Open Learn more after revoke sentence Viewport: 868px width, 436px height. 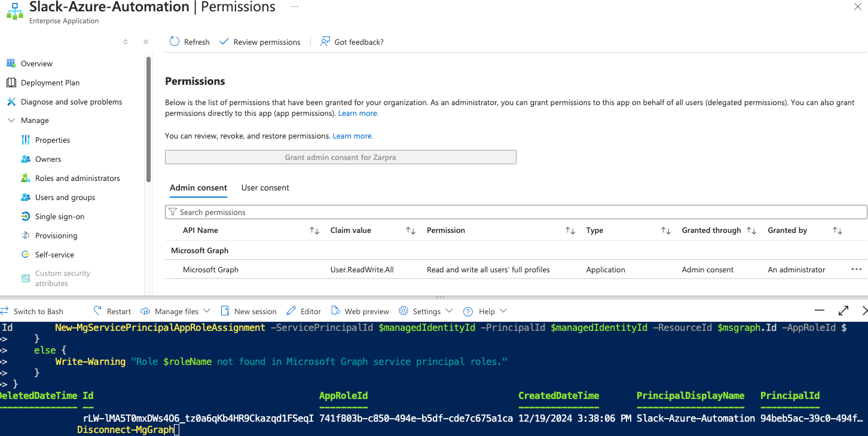353,136
